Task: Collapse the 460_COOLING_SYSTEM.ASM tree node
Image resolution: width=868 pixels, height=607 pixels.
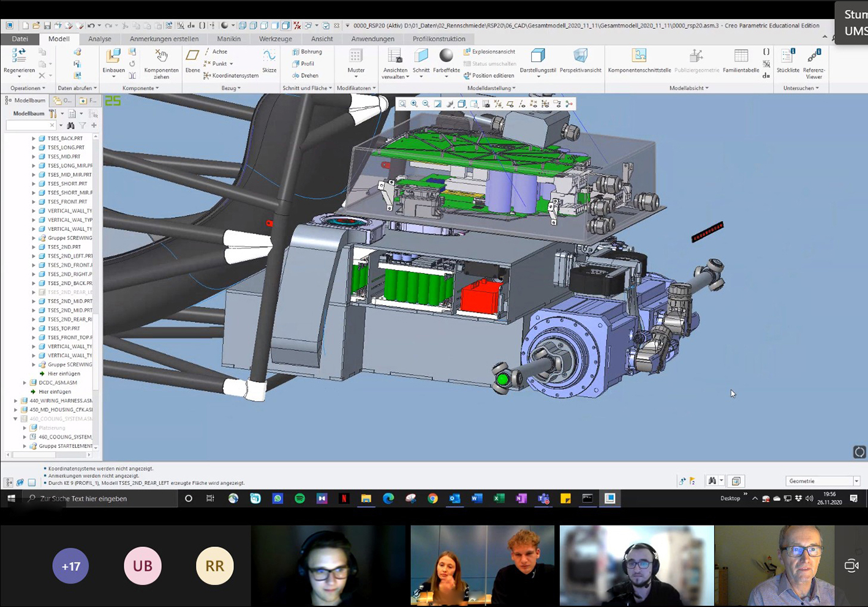Action: [x=15, y=419]
